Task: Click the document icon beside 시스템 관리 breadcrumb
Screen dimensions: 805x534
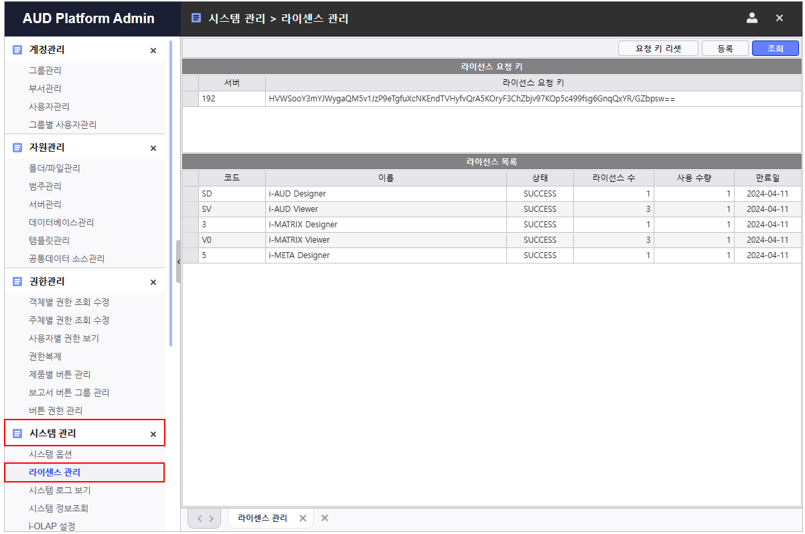Action: click(195, 18)
